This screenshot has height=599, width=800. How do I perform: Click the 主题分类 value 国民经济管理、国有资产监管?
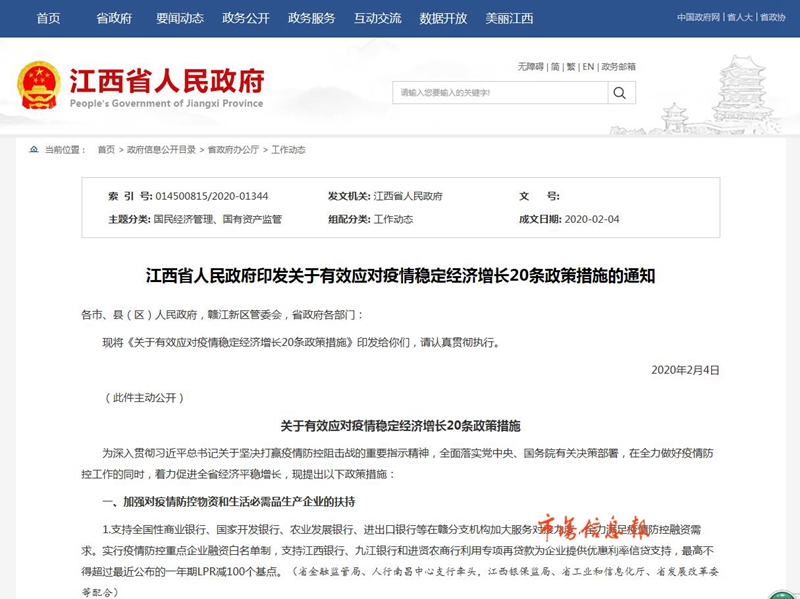217,219
